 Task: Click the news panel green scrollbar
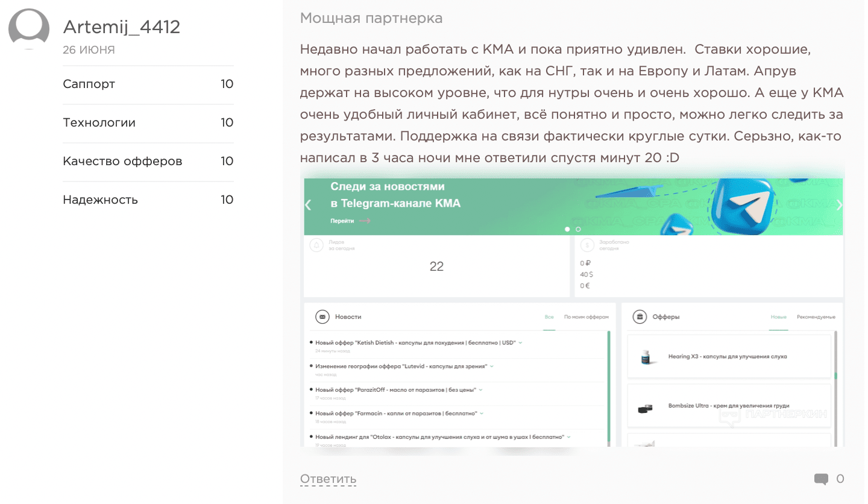[609, 388]
